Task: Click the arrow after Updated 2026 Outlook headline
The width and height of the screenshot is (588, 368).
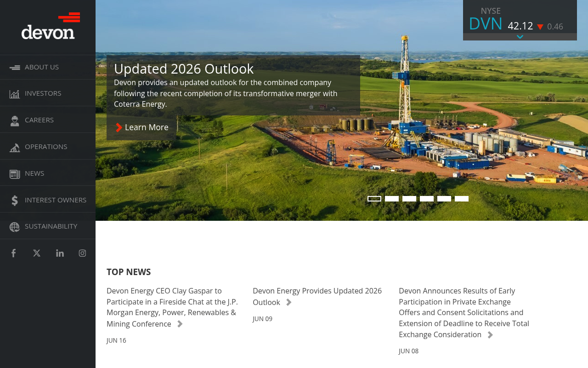Action: [289, 302]
